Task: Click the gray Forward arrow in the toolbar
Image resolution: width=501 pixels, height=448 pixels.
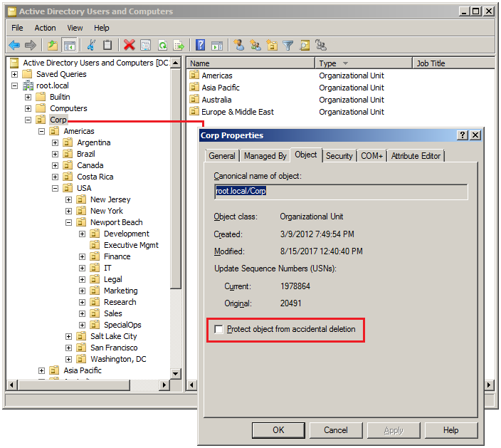Action: pos(31,46)
